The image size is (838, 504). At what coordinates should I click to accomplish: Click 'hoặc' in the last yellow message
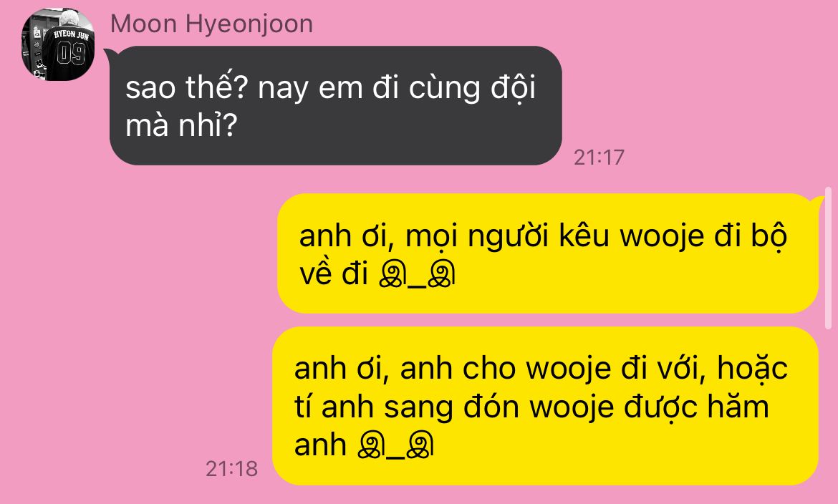(753, 368)
